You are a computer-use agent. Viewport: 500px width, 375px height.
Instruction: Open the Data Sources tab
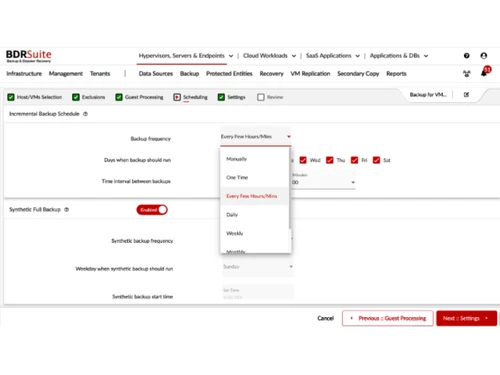point(156,74)
